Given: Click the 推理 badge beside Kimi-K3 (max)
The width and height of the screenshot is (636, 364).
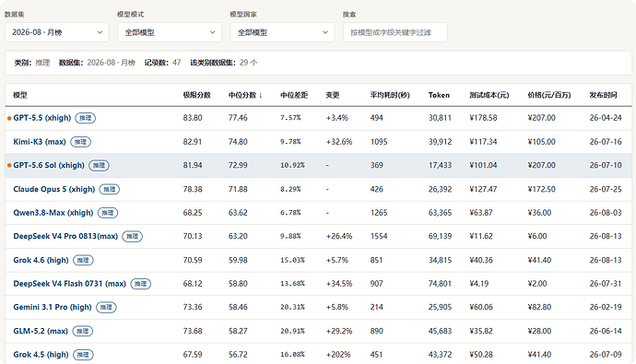Looking at the screenshot, I should point(80,142).
